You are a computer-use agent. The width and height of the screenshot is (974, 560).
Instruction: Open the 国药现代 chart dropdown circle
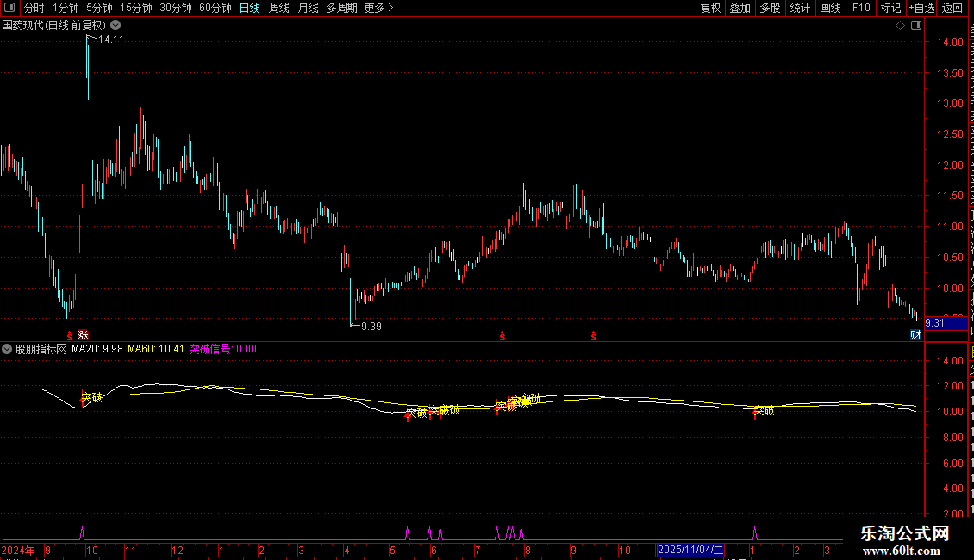116,26
